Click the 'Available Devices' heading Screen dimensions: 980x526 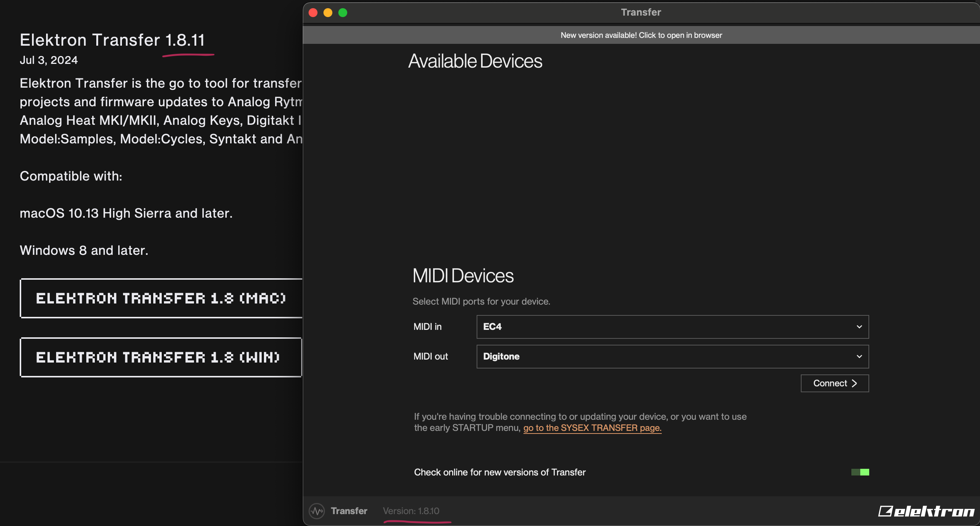click(475, 61)
